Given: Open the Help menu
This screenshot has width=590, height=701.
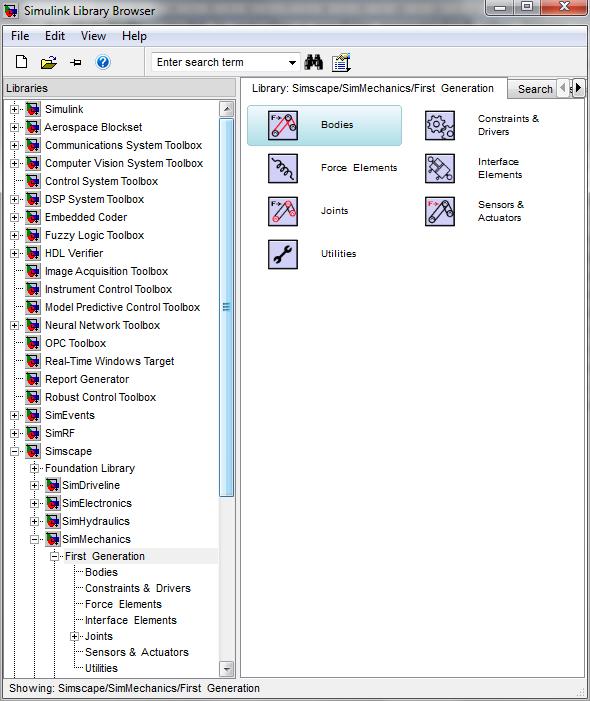Looking at the screenshot, I should (x=134, y=36).
